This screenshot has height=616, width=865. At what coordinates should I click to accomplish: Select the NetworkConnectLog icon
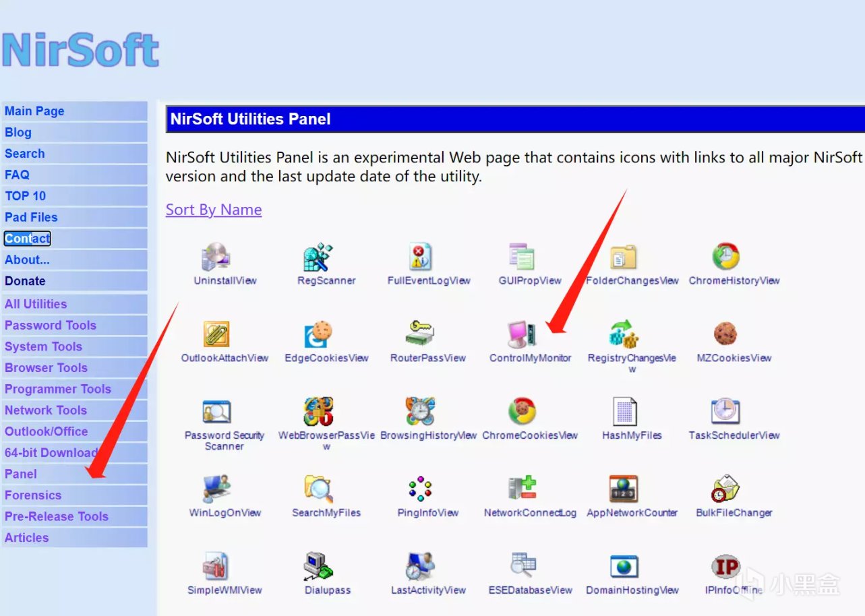(x=522, y=489)
